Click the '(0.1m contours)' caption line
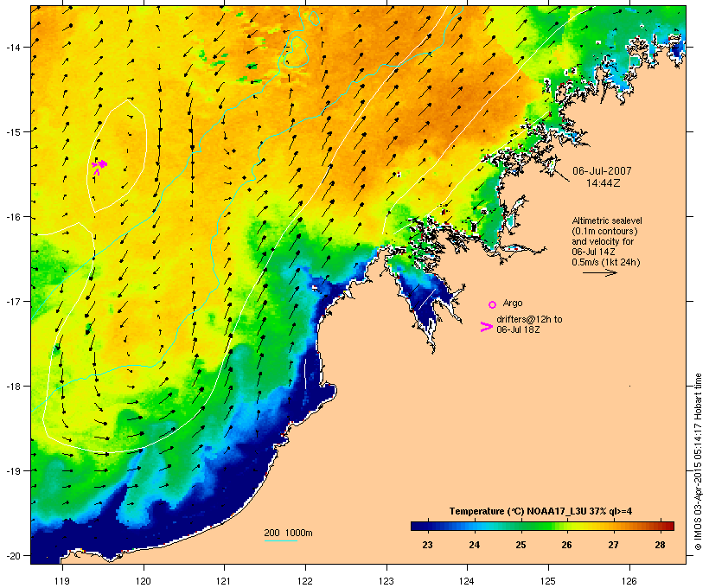Viewport: 709px width, 588px height. (604, 231)
